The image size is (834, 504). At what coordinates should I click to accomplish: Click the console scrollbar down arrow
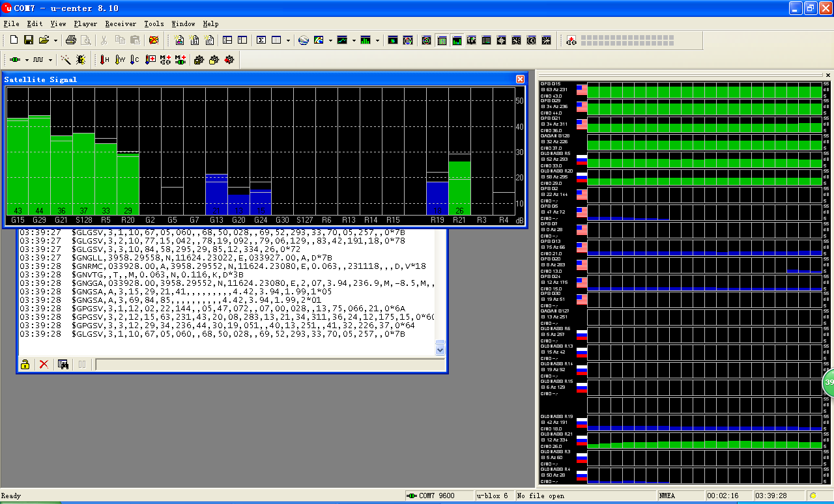coord(440,349)
